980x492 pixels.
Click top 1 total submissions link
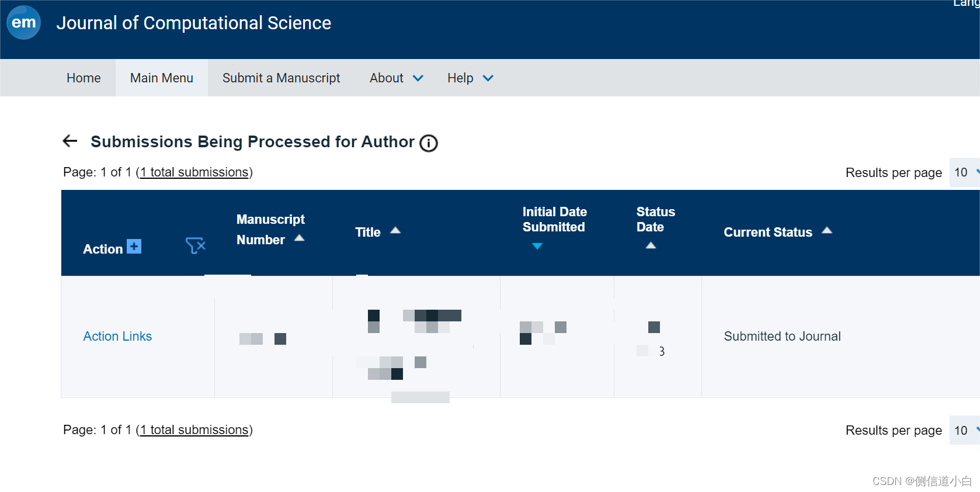[194, 172]
